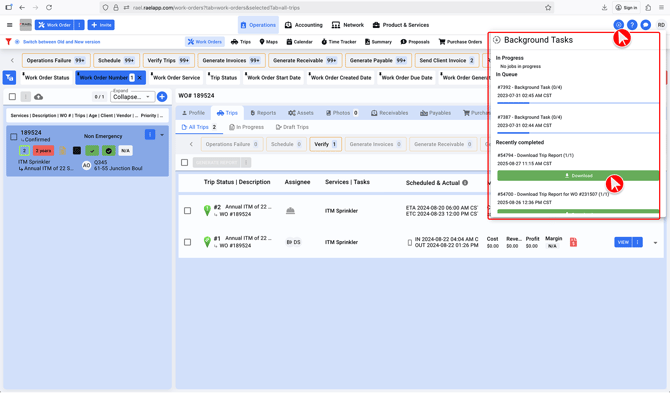Click the red PDF icon on trip #1
Screen dimensions: 670x393
click(x=573, y=242)
